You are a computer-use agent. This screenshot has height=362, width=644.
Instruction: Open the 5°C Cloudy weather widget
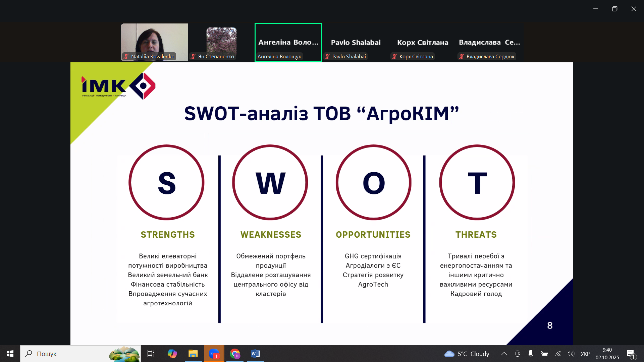[x=467, y=354]
